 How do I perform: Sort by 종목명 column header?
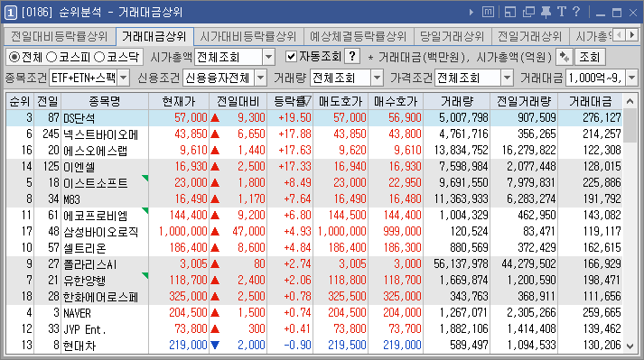click(105, 101)
